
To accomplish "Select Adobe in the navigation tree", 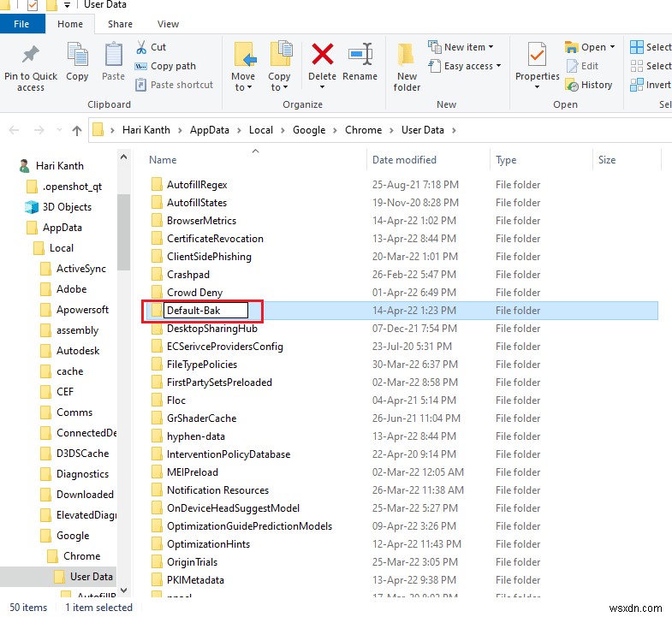I will click(x=71, y=289).
